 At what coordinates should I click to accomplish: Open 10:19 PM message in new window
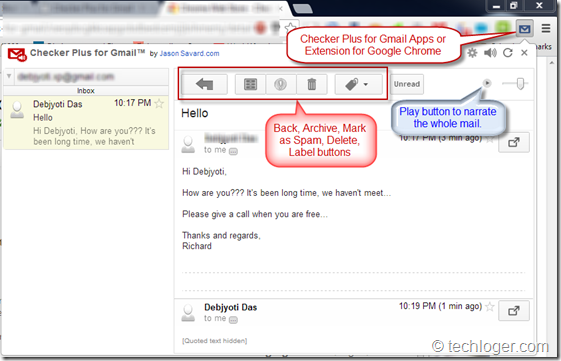[x=514, y=311]
